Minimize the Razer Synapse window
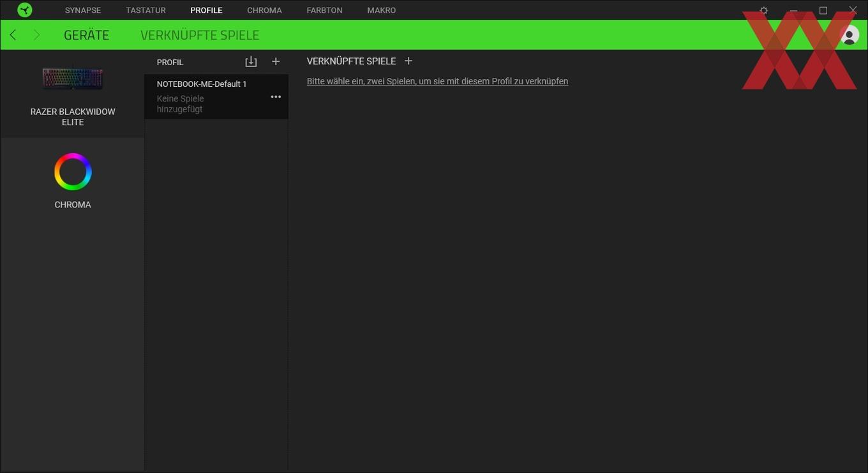Viewport: 868px width, 473px height. point(793,11)
